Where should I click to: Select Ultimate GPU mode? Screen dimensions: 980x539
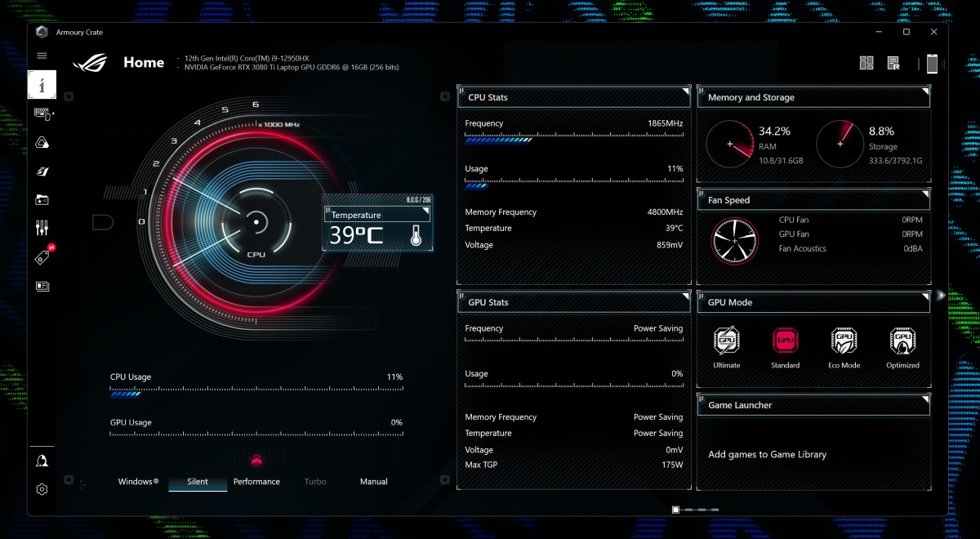(x=726, y=345)
